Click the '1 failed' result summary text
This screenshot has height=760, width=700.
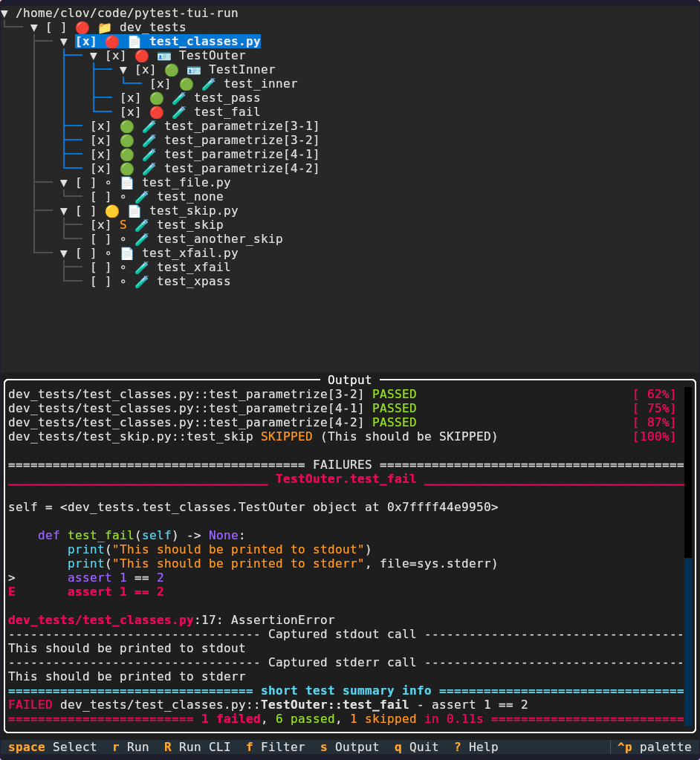click(231, 719)
